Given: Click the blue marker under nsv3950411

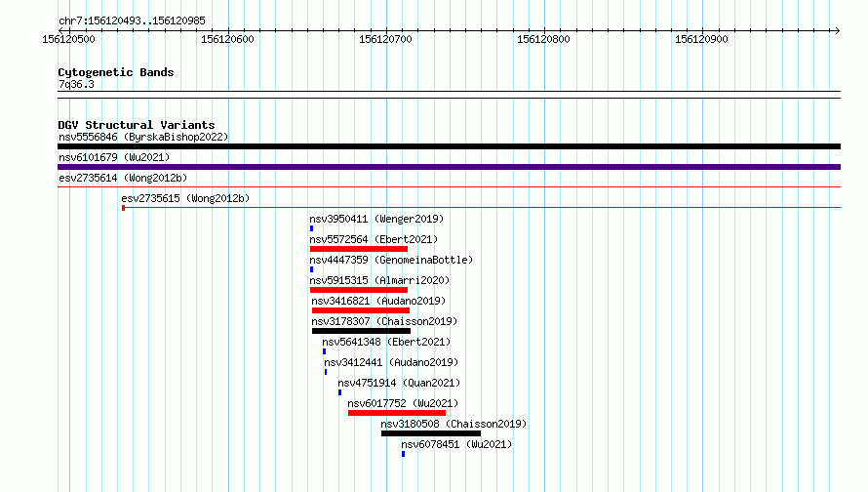Looking at the screenshot, I should pyautogui.click(x=312, y=228).
